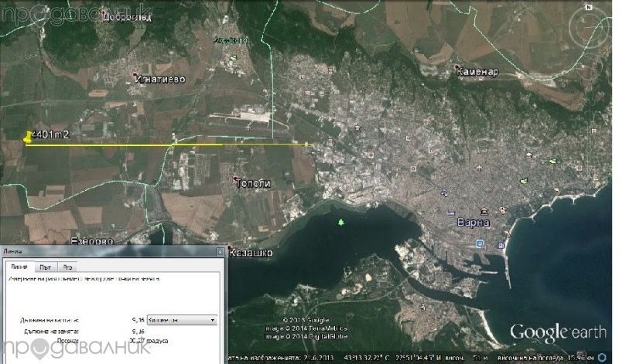Click the Варна city label
This screenshot has width=619, height=364.
pos(474,223)
